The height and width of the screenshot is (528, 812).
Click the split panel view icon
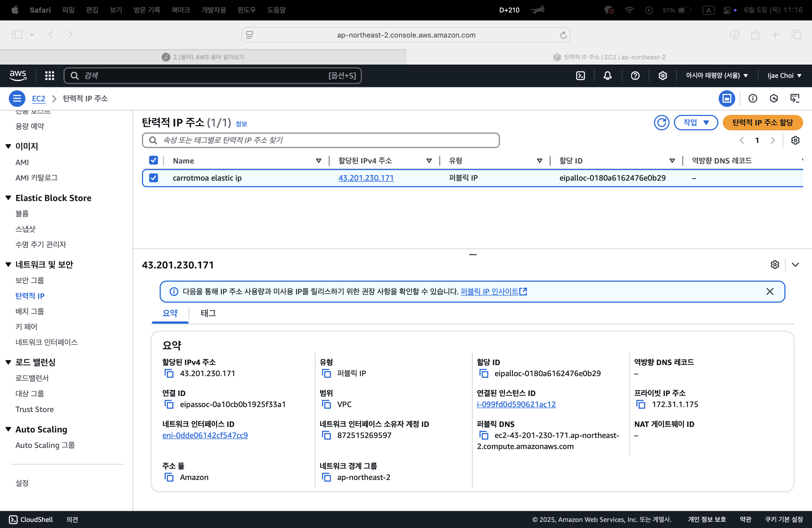pyautogui.click(x=727, y=99)
